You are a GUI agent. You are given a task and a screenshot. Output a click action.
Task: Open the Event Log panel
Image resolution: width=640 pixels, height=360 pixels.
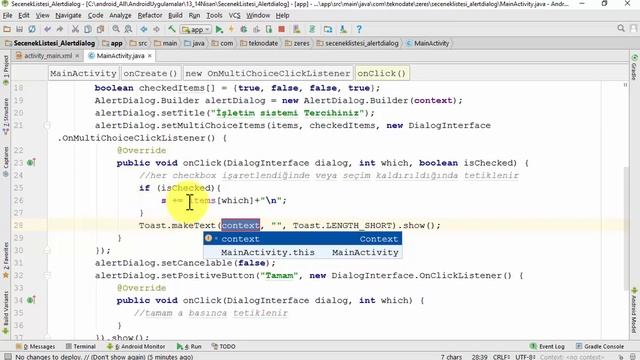click(x=547, y=347)
